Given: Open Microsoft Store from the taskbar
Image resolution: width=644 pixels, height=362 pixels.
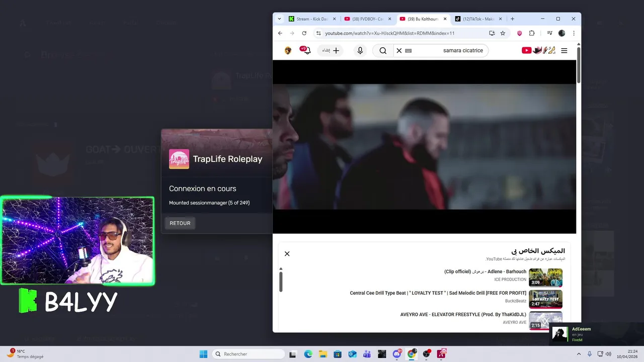Looking at the screenshot, I should coord(338,354).
